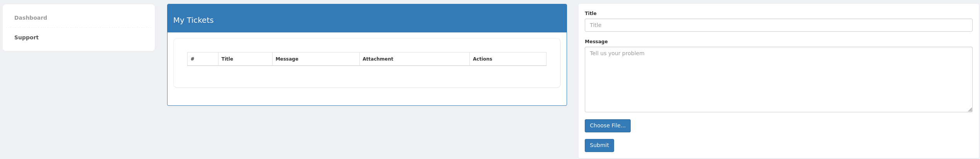Click the resize grip of the Message textarea
Image resolution: width=980 pixels, height=159 pixels.
click(x=970, y=110)
